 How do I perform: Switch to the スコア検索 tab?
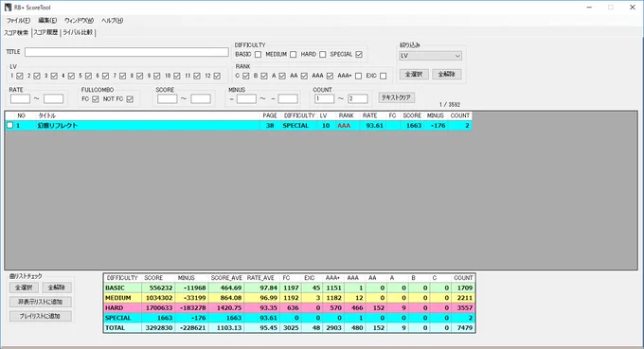point(16,32)
